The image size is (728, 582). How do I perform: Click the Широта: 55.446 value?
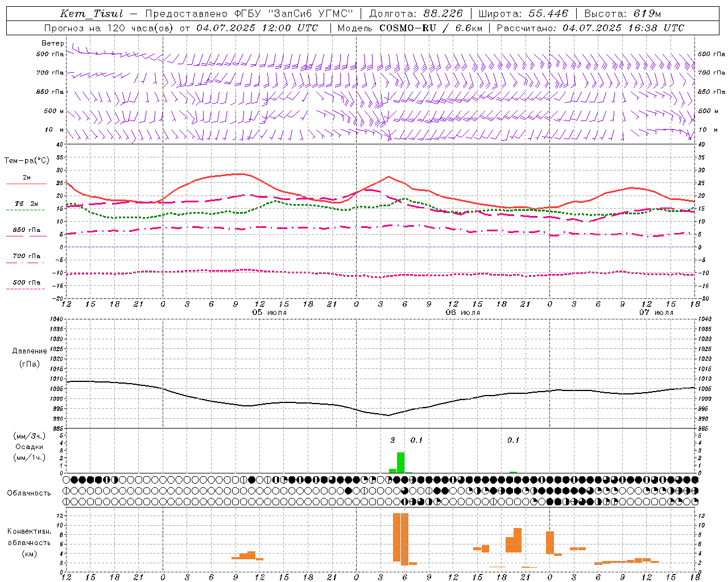523,14
